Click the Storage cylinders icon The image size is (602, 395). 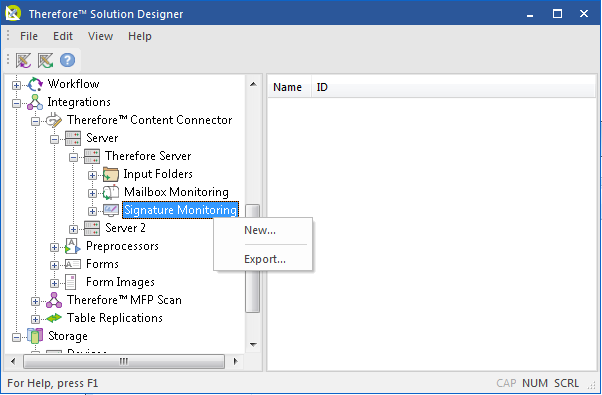coord(35,336)
